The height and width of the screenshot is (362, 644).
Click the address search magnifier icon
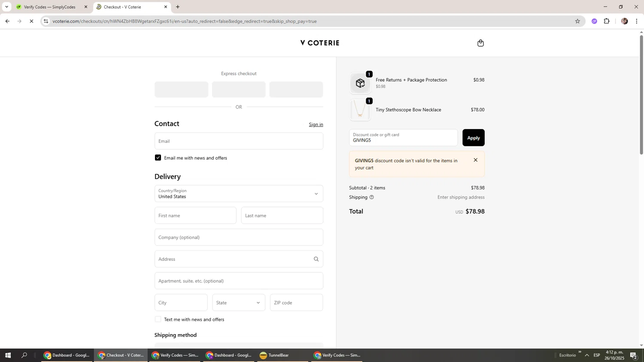tap(316, 259)
